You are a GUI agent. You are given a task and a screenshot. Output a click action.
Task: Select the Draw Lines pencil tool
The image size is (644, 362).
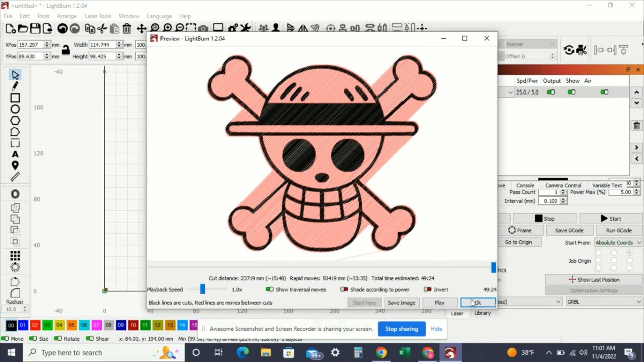pos(15,86)
